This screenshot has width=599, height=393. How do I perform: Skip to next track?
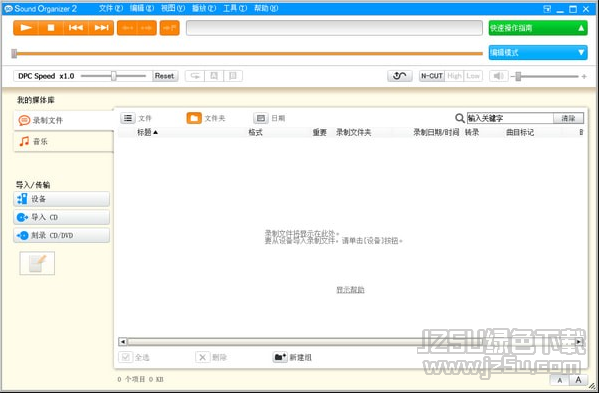pyautogui.click(x=101, y=28)
